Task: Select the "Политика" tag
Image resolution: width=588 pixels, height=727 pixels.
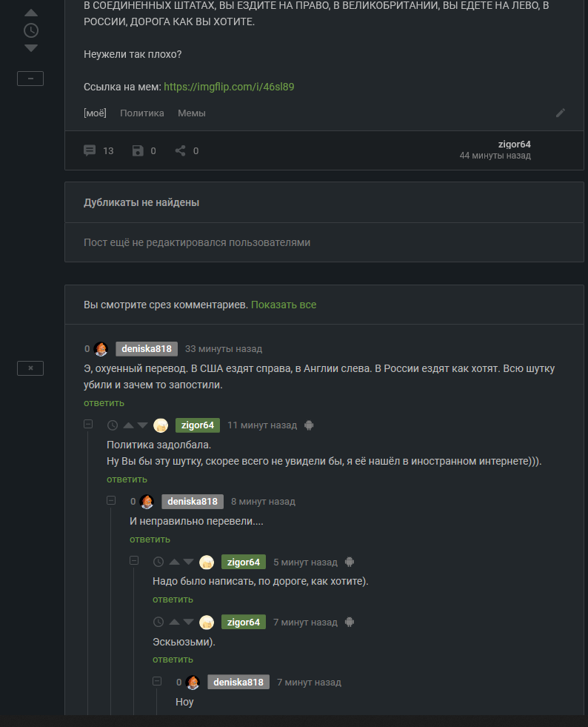Action: point(142,113)
